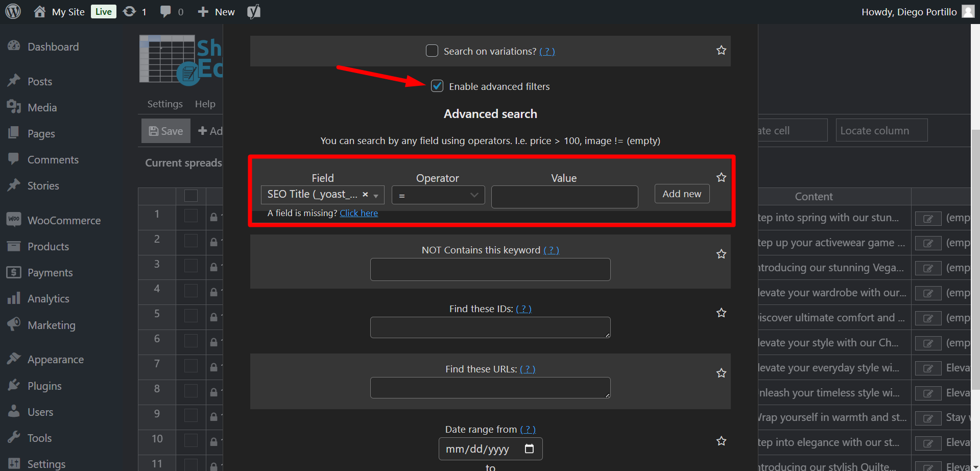Enable Search on variations checkbox

[x=432, y=51]
